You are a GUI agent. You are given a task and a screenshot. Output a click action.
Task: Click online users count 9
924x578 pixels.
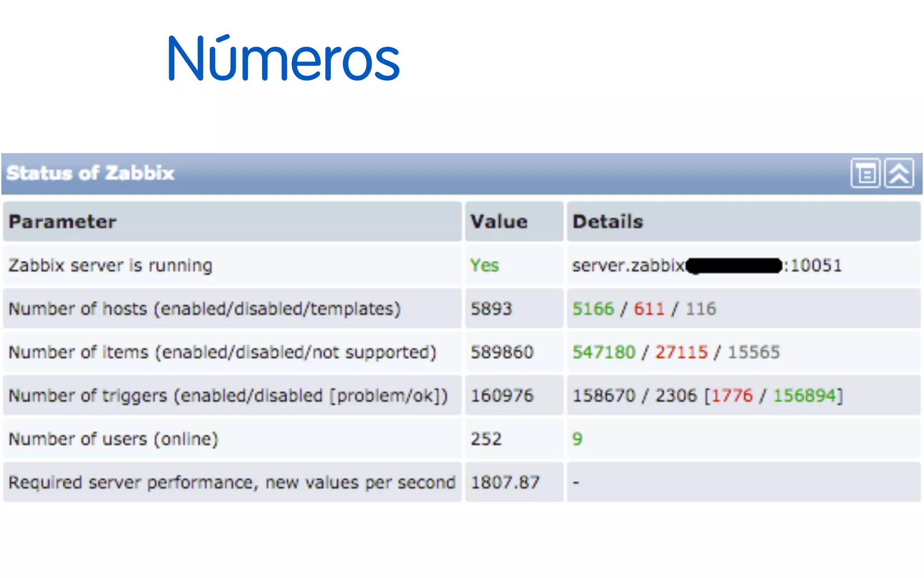[577, 439]
